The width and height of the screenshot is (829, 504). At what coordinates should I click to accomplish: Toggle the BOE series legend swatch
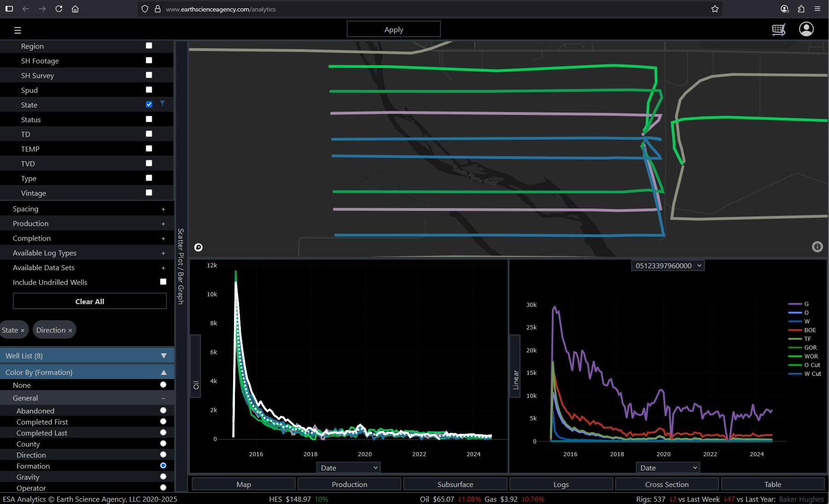coord(795,330)
